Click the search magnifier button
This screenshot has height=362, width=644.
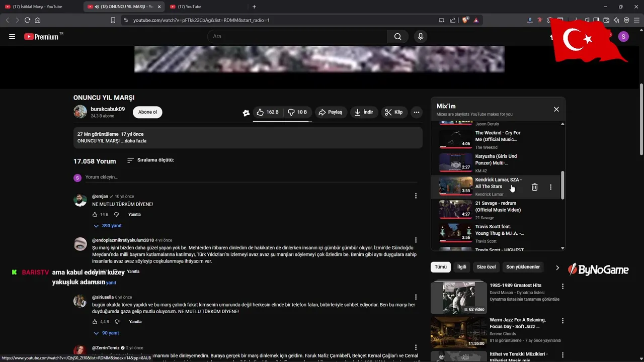click(397, 36)
